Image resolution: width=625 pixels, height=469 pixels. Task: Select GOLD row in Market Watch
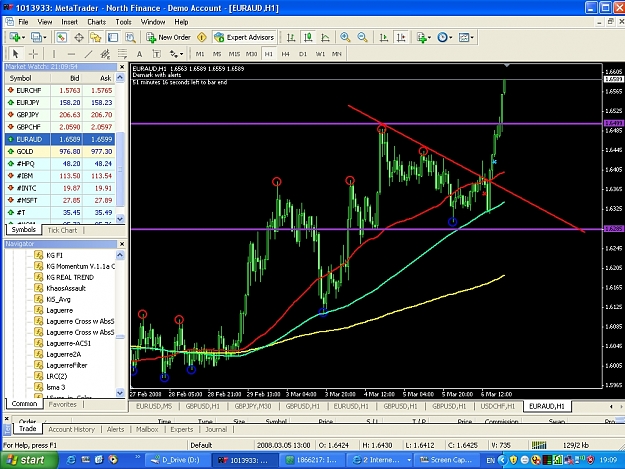(60, 151)
